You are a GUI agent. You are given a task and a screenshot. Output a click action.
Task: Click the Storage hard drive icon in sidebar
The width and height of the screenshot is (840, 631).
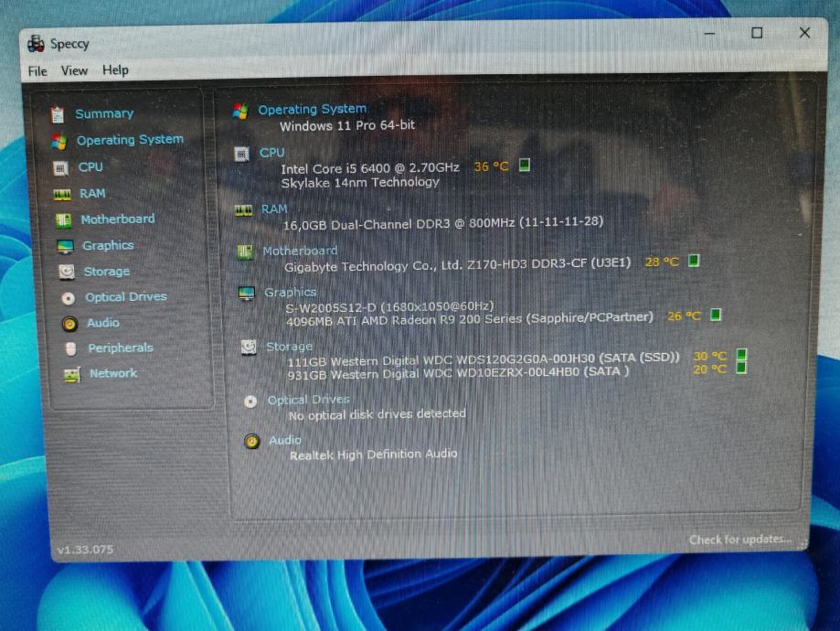[67, 272]
